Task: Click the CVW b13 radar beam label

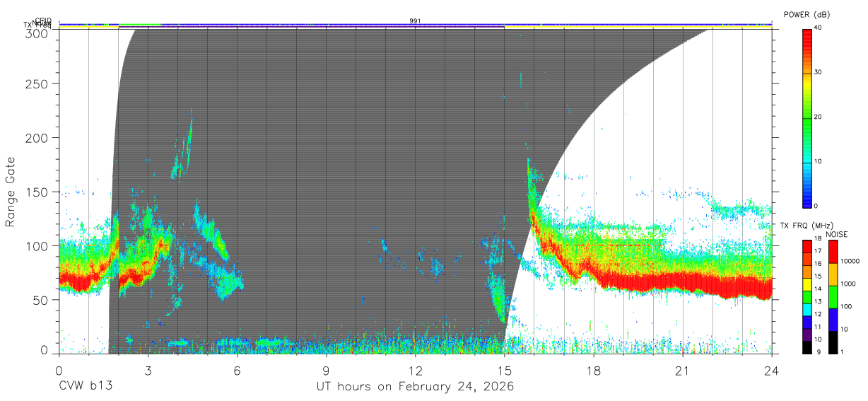Action: click(86, 387)
